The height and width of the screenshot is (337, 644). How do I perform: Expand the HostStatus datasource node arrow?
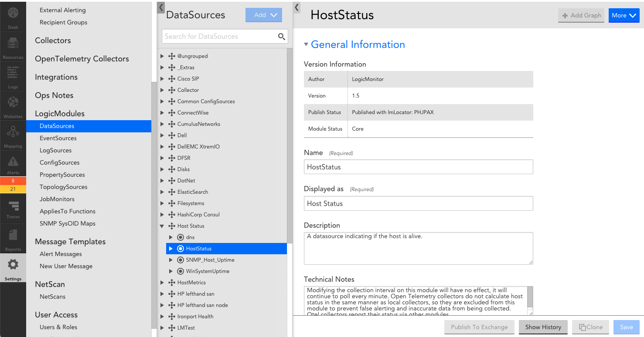(x=171, y=249)
